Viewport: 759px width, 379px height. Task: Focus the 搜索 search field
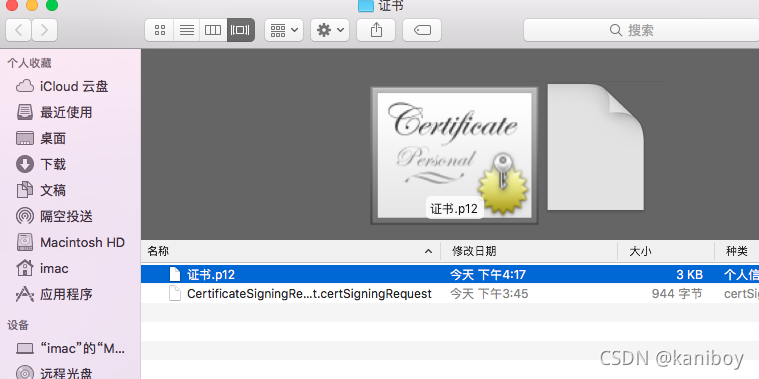(x=641, y=30)
